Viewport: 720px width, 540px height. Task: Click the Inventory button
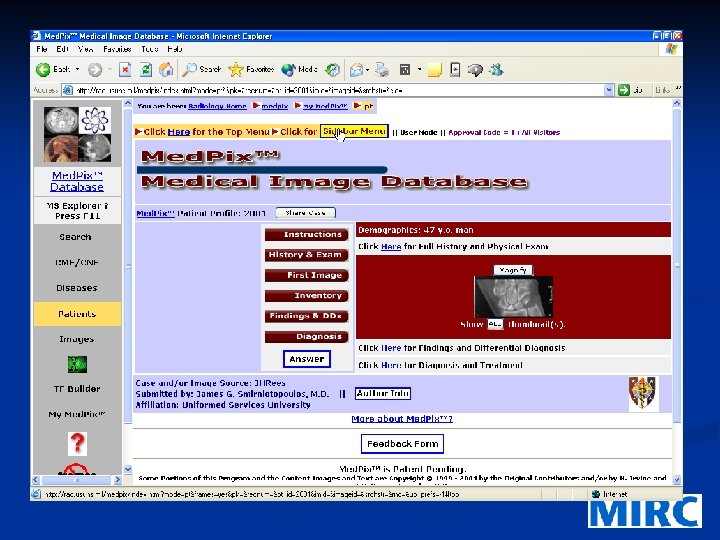[306, 295]
